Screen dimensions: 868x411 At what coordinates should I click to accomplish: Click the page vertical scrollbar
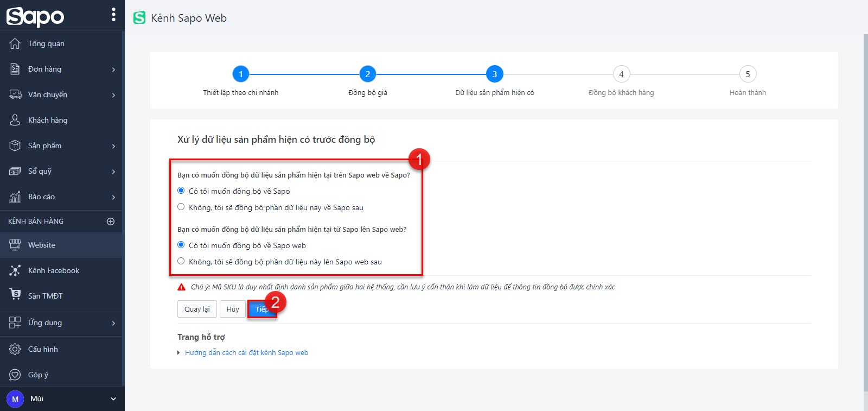tap(865, 212)
